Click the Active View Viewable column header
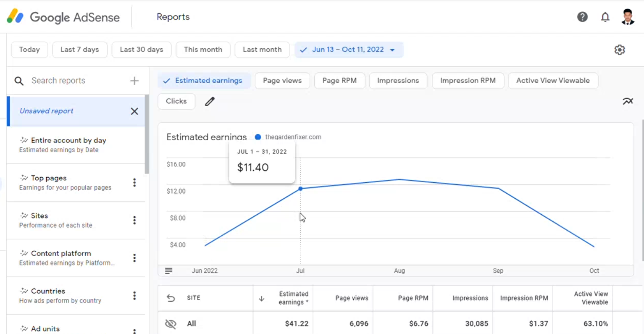 click(591, 298)
